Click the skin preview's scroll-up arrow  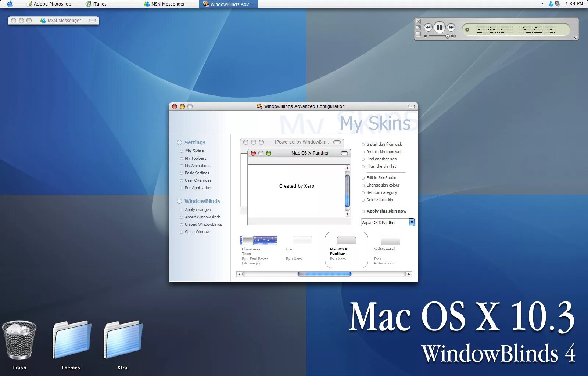347,168
